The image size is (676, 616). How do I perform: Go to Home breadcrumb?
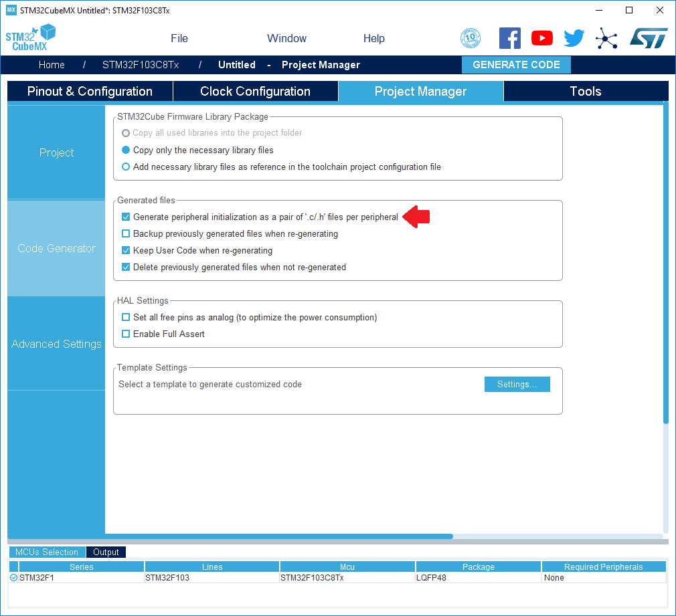tap(52, 65)
